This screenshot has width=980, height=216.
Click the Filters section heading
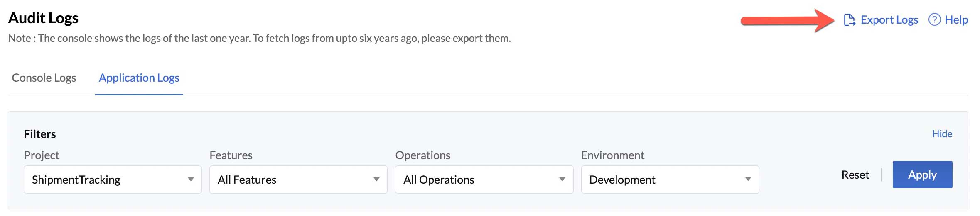[x=40, y=134]
